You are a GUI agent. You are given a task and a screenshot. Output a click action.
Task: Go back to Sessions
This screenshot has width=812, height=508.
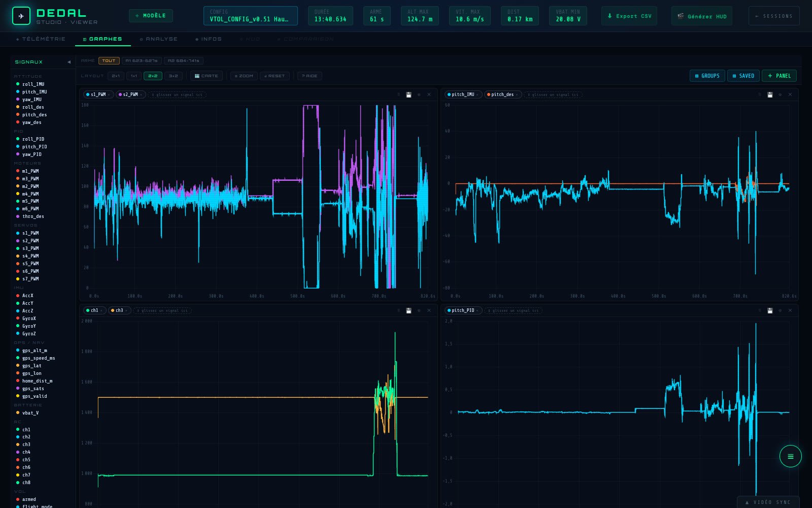[774, 16]
